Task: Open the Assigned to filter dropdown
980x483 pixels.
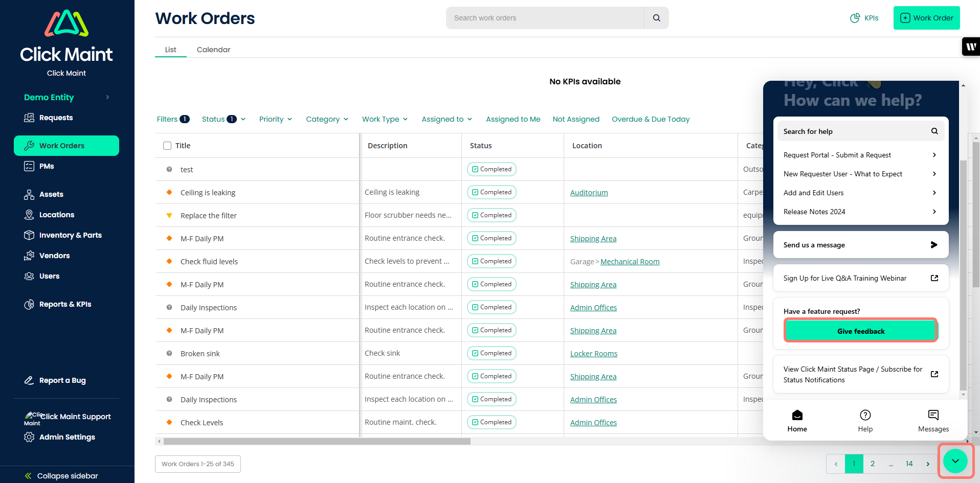Action: click(x=447, y=119)
